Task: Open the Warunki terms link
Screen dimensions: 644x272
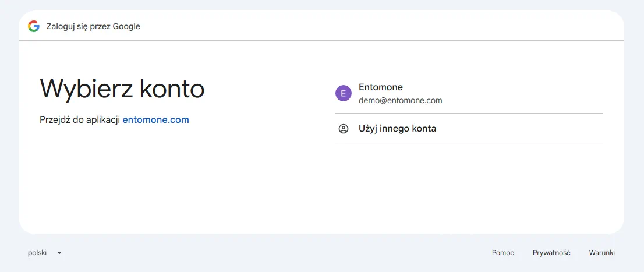Action: (x=601, y=253)
